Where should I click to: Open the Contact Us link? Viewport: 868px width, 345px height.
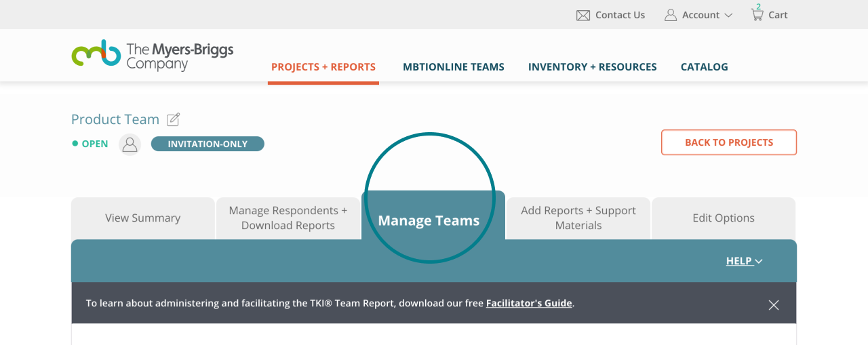[620, 15]
